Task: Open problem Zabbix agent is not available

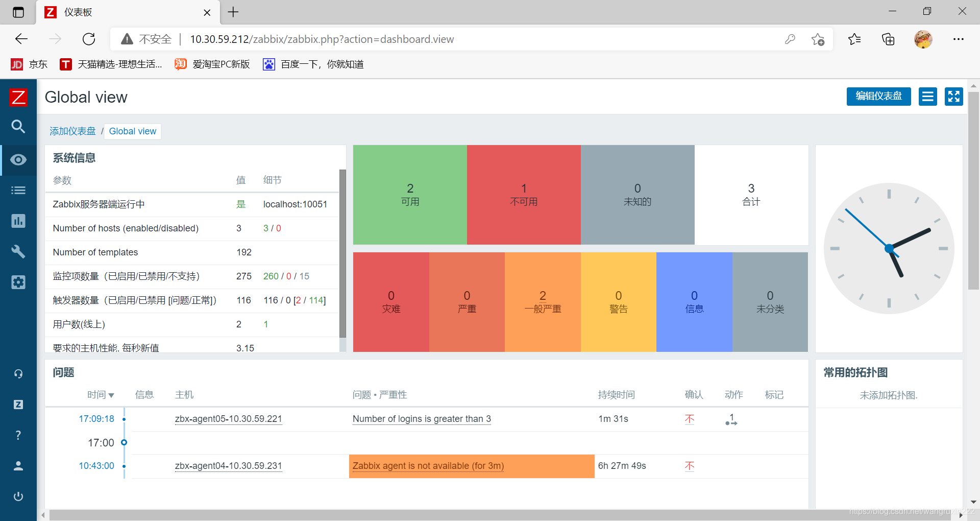Action: click(428, 466)
